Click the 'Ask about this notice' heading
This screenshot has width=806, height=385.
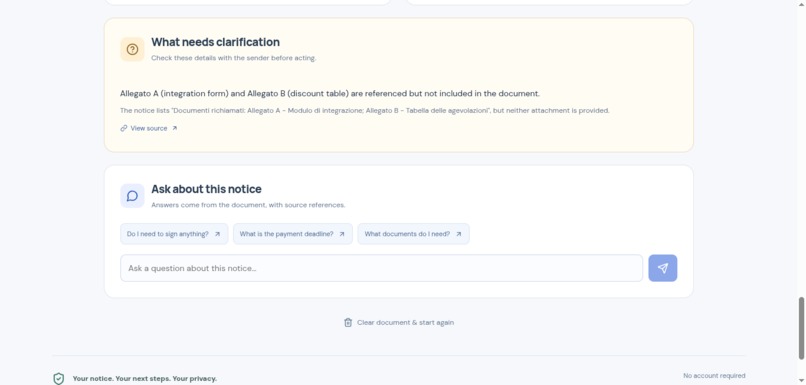coord(206,189)
